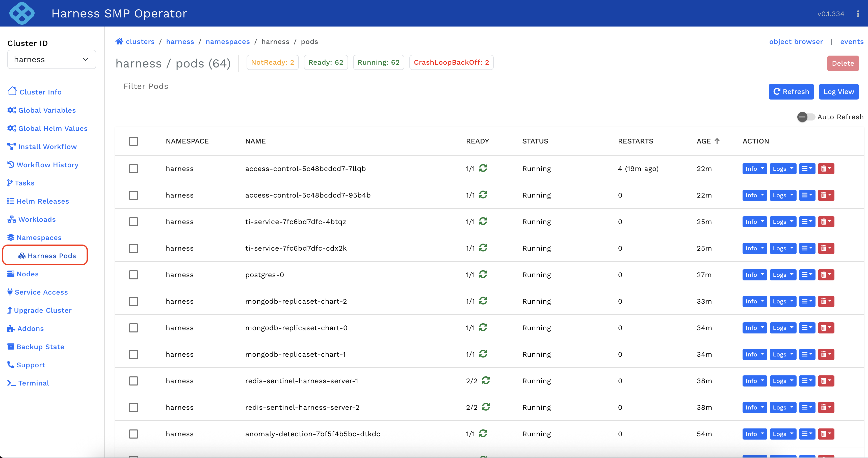
Task: Select the access-control-5c48bcdcd7-95b4b pod checkbox
Action: coord(134,195)
